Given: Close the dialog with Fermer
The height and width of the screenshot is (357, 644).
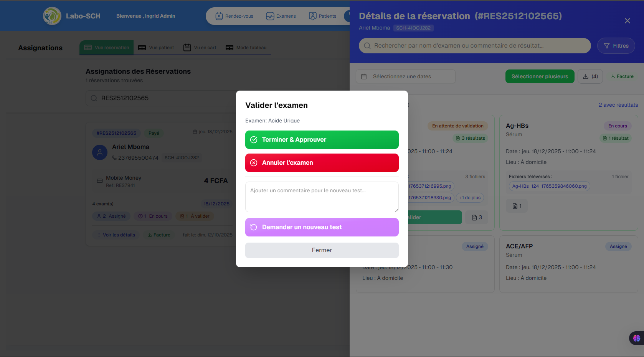Looking at the screenshot, I should (x=322, y=250).
